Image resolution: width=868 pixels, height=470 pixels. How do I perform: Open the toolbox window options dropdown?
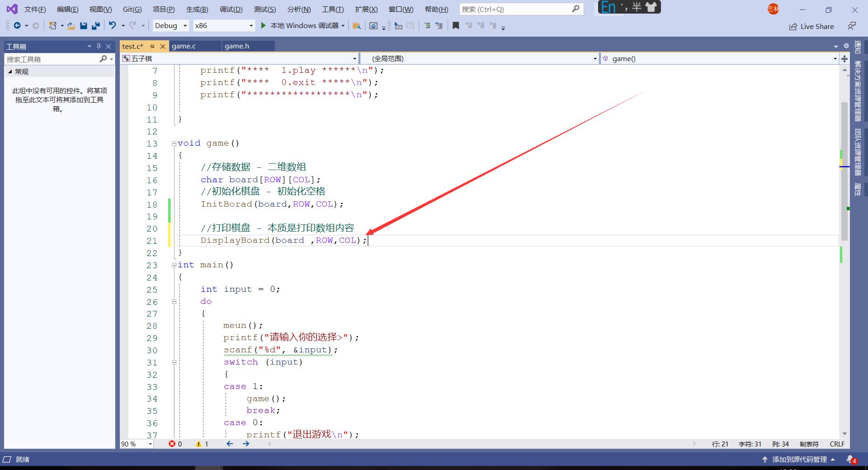coord(89,46)
